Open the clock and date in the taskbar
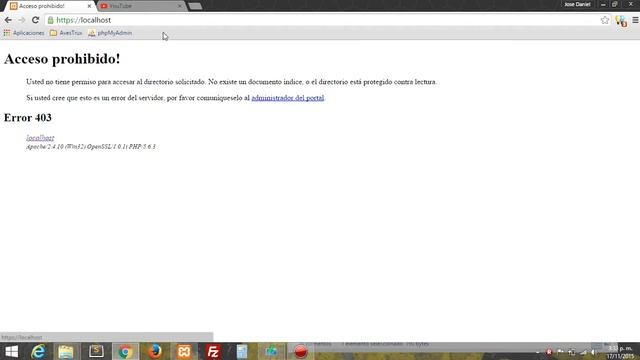The height and width of the screenshot is (360, 640). (620, 352)
